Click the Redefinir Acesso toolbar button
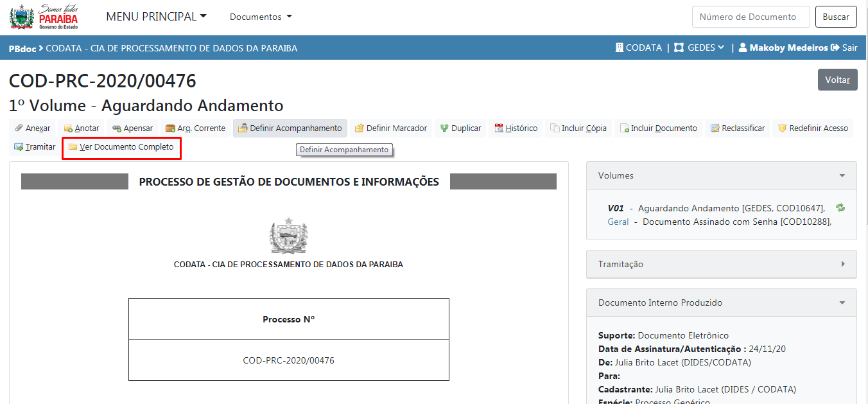The image size is (868, 404). (x=813, y=128)
